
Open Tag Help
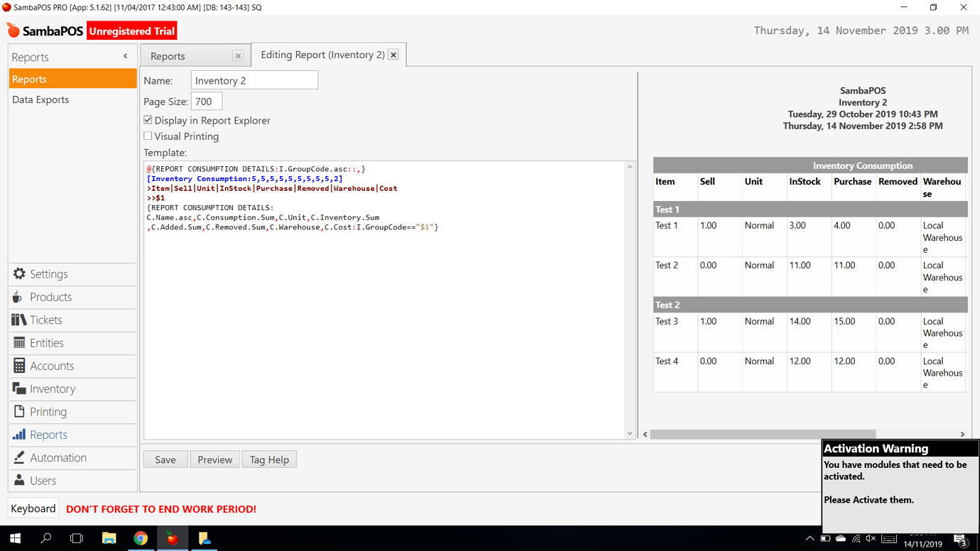click(269, 459)
